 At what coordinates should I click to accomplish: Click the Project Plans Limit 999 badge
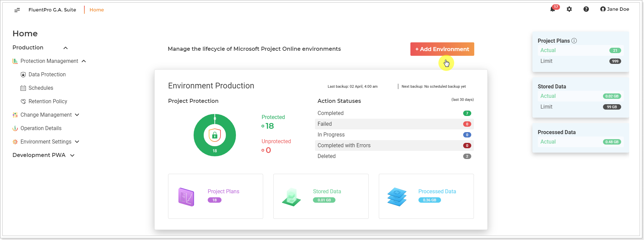615,61
